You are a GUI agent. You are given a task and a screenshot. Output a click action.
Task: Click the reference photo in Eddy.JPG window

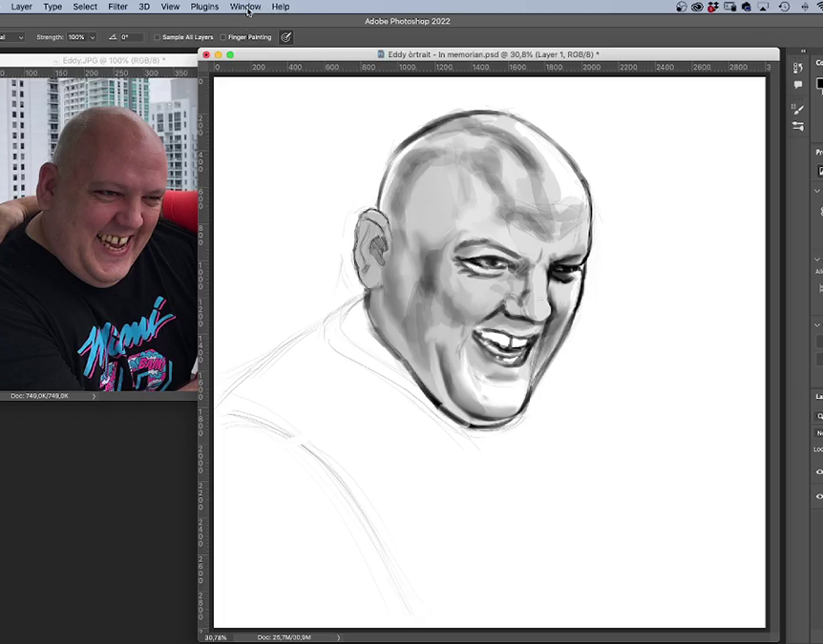(98, 235)
